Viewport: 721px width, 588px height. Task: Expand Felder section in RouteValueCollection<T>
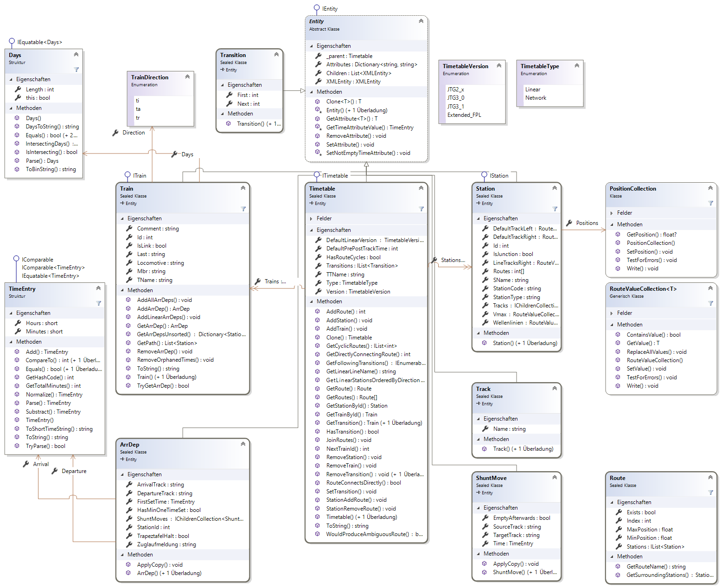click(x=612, y=313)
